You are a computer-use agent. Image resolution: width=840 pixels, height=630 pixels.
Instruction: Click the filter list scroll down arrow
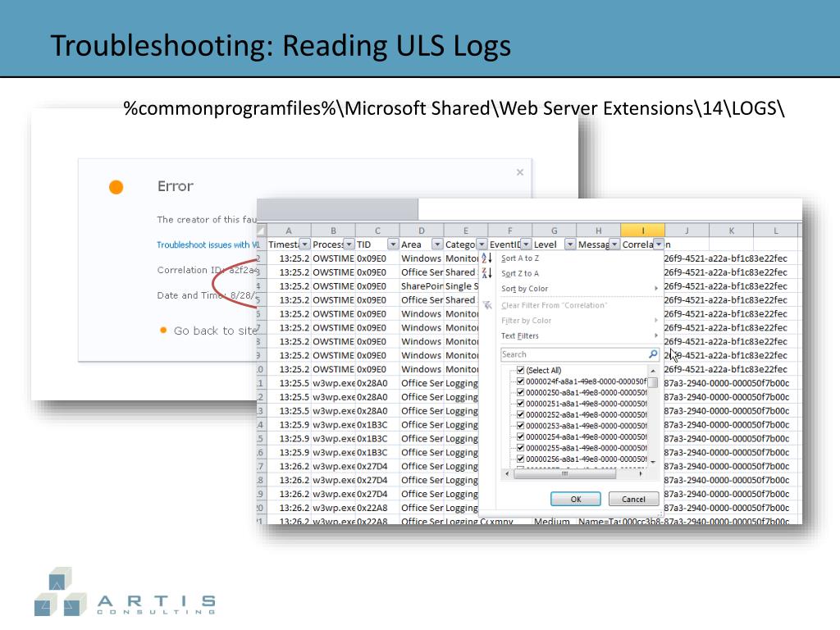point(652,463)
